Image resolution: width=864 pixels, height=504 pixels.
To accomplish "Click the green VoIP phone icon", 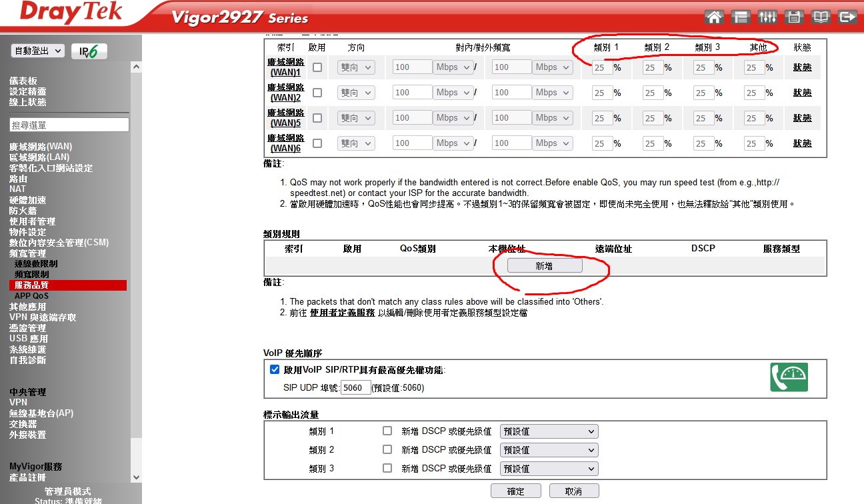I will [789, 377].
